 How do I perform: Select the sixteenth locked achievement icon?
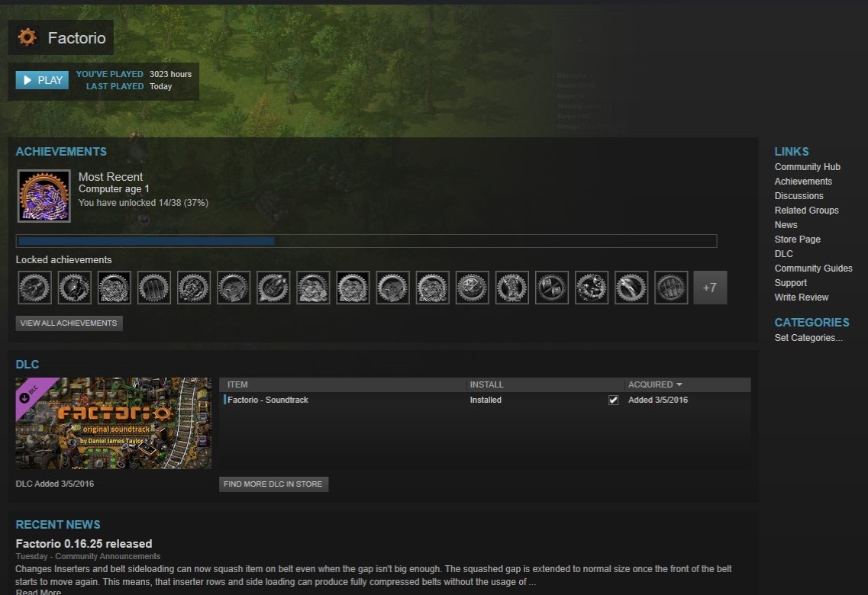point(631,288)
